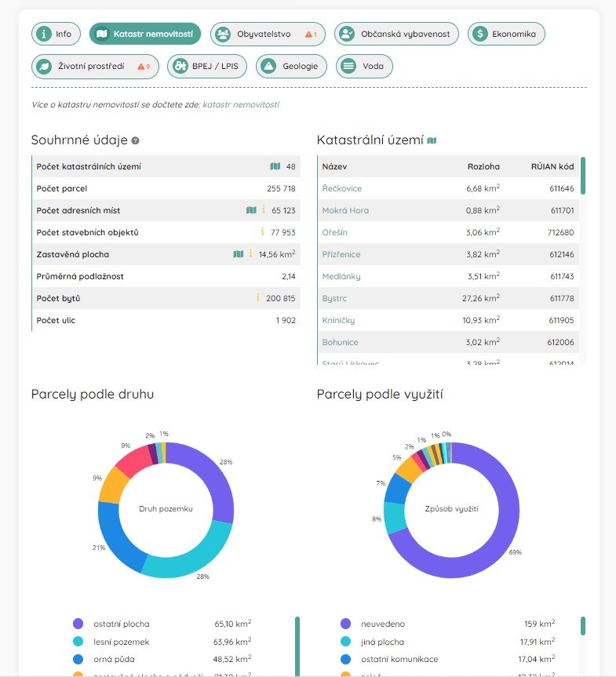
Task: Open the Mokrá Hora link
Action: tap(345, 210)
